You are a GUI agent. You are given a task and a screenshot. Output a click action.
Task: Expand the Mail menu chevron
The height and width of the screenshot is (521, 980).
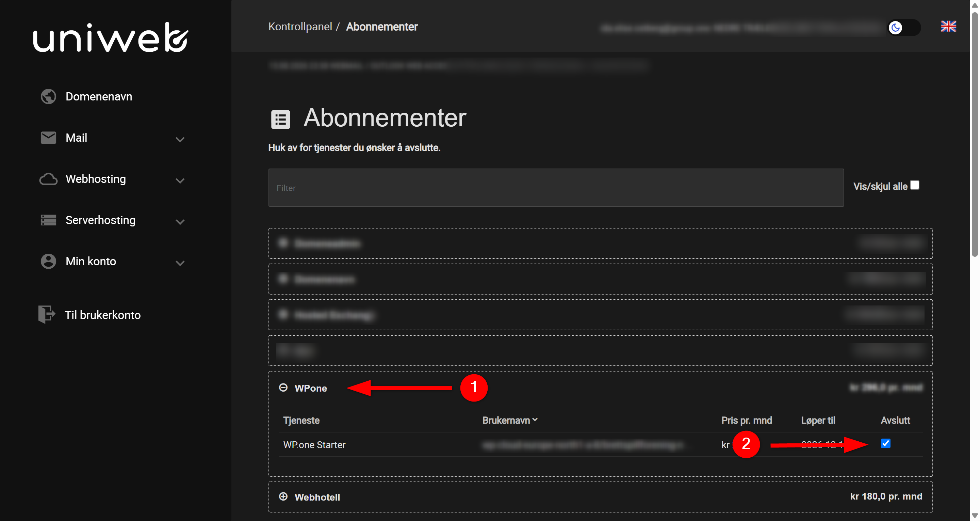(x=180, y=139)
